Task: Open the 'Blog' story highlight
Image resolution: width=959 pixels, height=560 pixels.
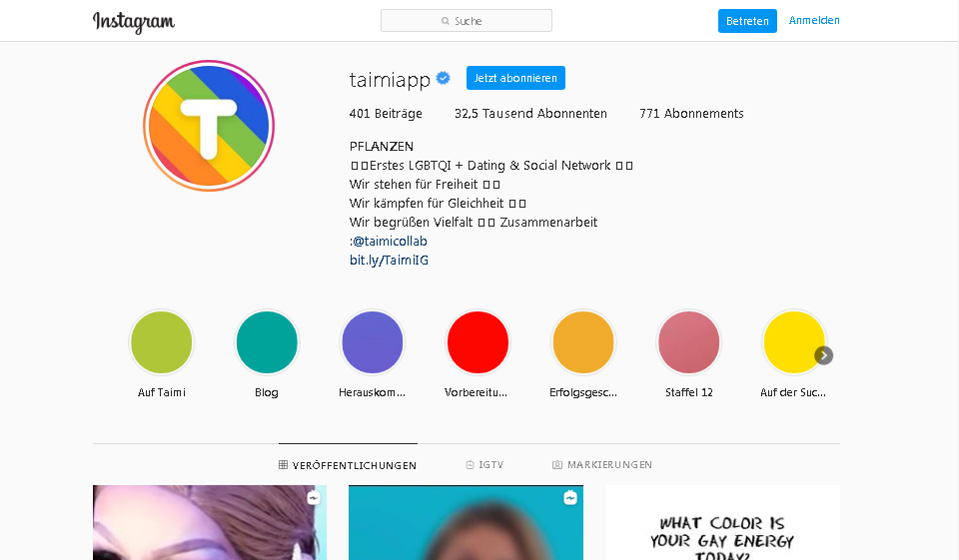Action: tap(267, 342)
